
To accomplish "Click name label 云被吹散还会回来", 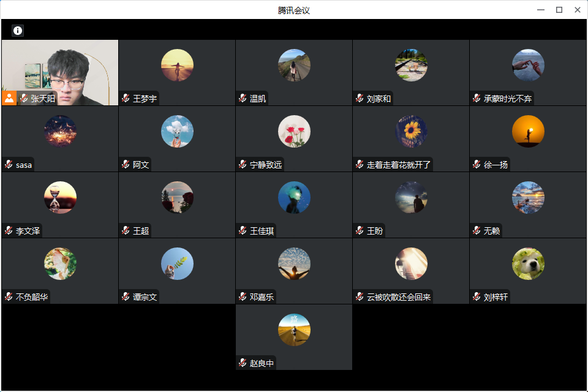I will pos(399,297).
